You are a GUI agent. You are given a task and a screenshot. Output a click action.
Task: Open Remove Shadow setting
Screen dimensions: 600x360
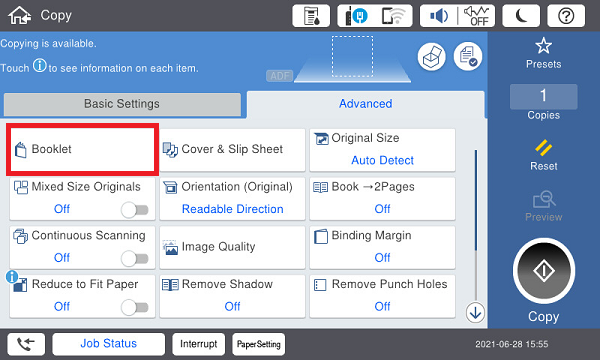(232, 296)
